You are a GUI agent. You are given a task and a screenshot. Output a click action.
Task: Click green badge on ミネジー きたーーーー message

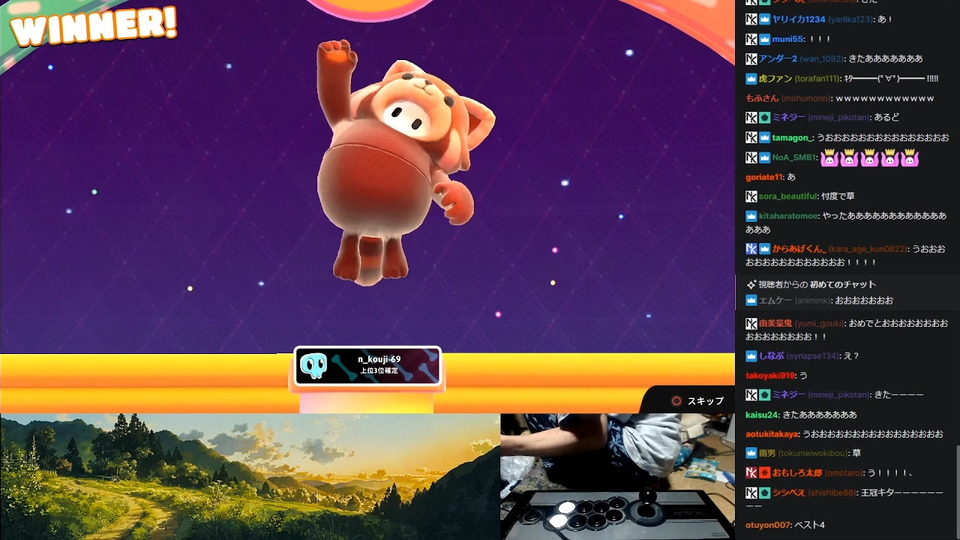[765, 395]
